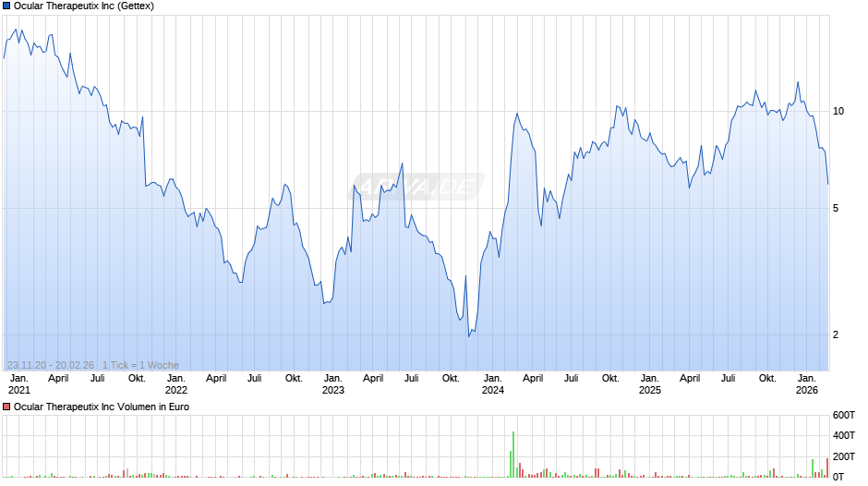Viewport: 868px width, 486px height.
Task: Click the price axis label '2'
Action: 836,334
